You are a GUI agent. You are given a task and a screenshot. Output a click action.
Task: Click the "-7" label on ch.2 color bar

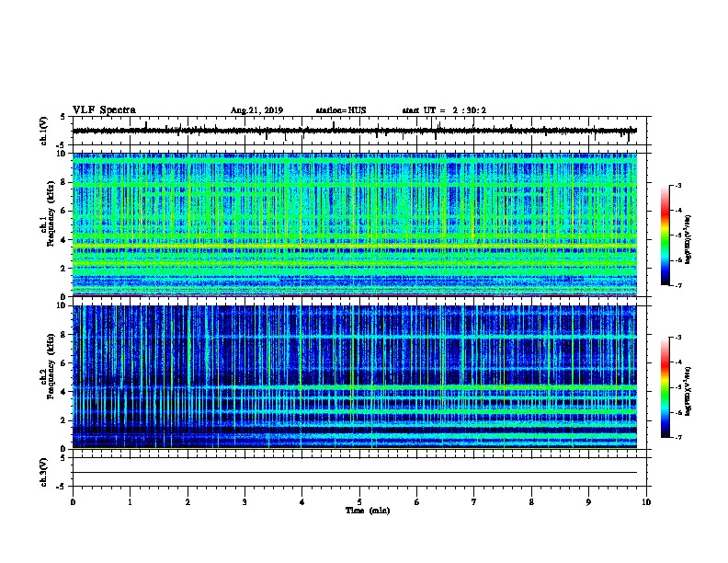678,437
